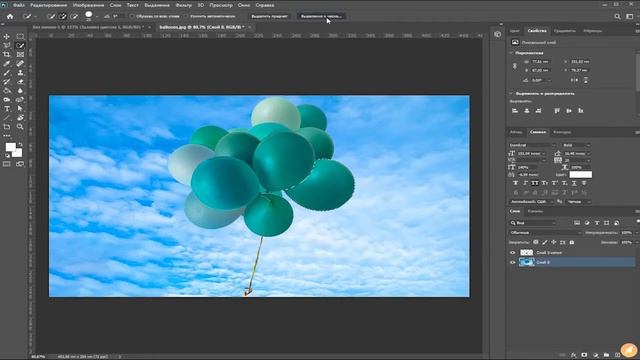Toggle lock image pixels brush icon

tap(544, 242)
